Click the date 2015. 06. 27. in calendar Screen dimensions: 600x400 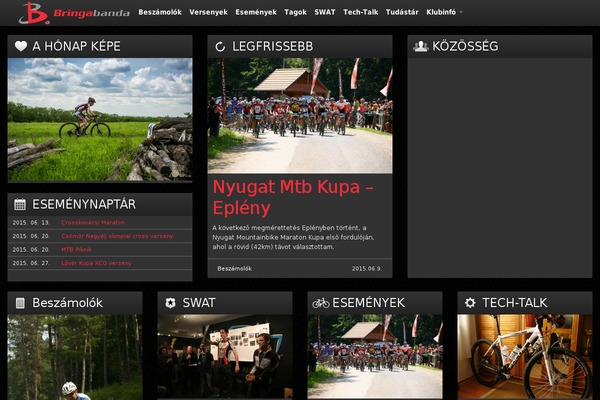point(31,263)
